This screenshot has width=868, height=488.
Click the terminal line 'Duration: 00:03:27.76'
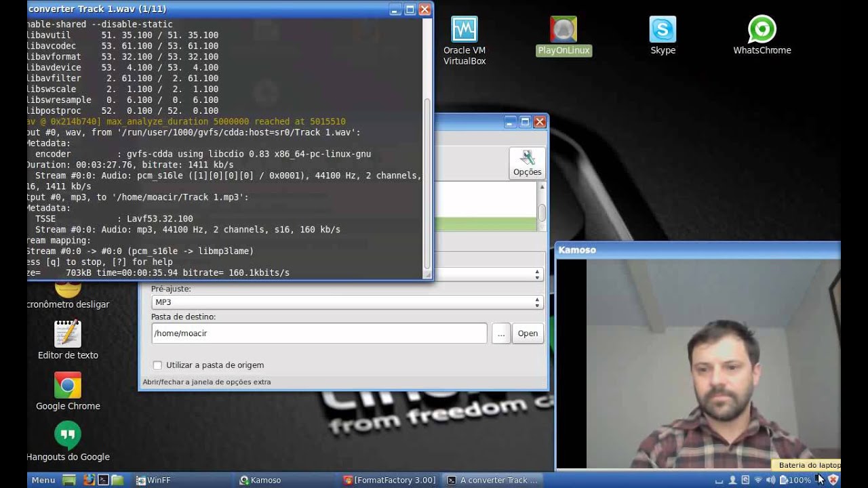click(x=130, y=165)
